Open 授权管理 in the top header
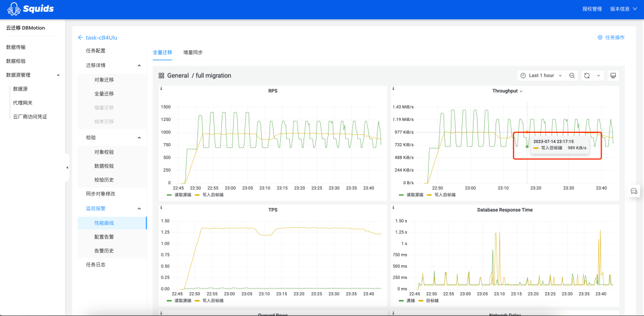Viewport: 644px width, 316px height. point(592,9)
